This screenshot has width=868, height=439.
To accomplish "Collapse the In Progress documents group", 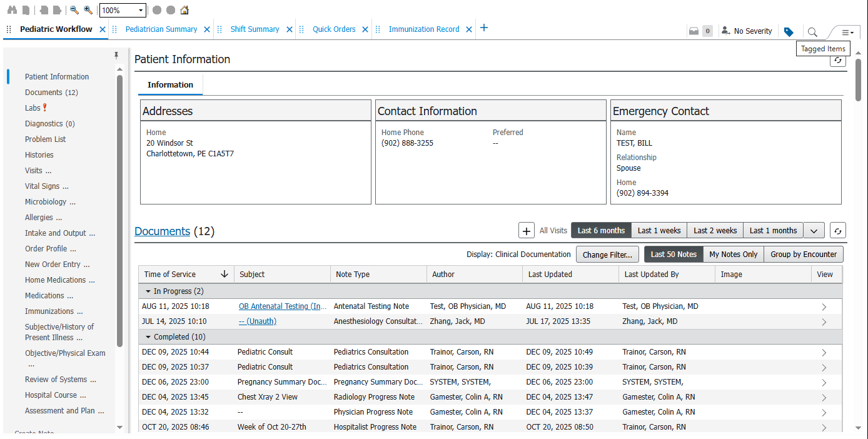I will click(x=148, y=291).
